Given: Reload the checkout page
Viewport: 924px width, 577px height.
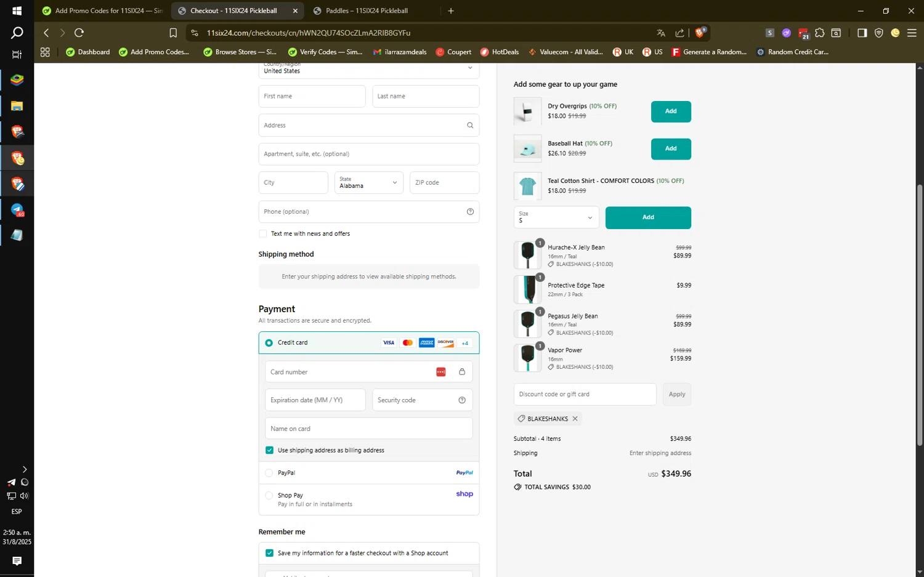Looking at the screenshot, I should pyautogui.click(x=79, y=33).
